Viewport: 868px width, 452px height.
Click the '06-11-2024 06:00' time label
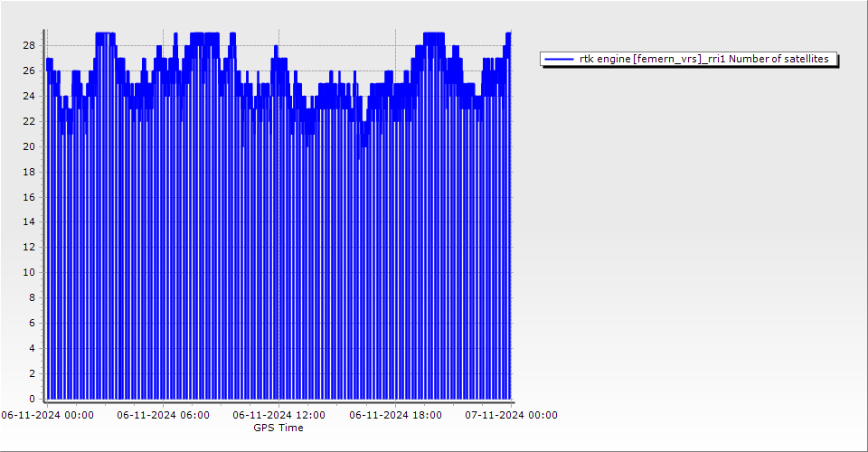click(164, 415)
